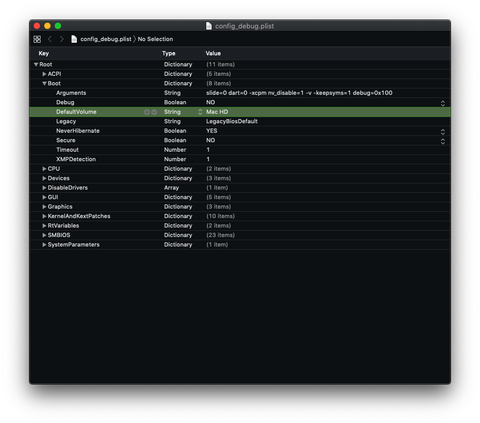Click the green full-screen window button
The height and width of the screenshot is (423, 480).
point(58,26)
